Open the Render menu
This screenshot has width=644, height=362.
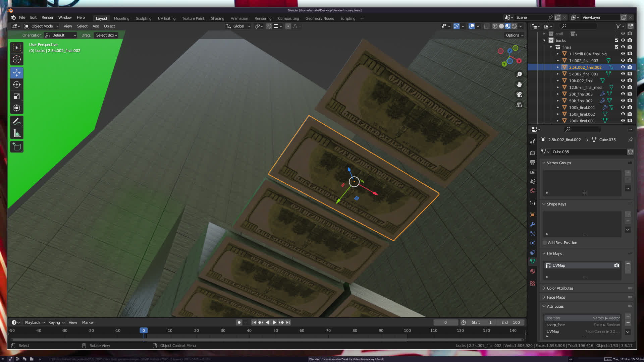coord(47,17)
